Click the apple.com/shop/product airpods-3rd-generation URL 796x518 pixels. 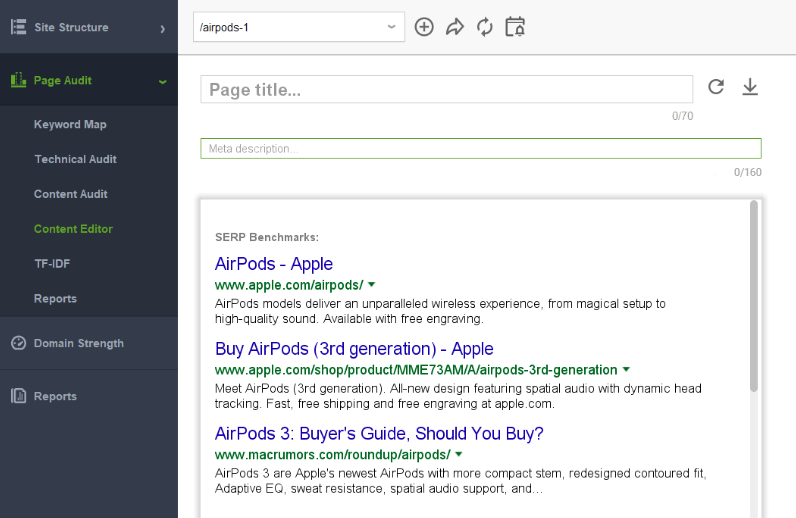pyautogui.click(x=416, y=370)
